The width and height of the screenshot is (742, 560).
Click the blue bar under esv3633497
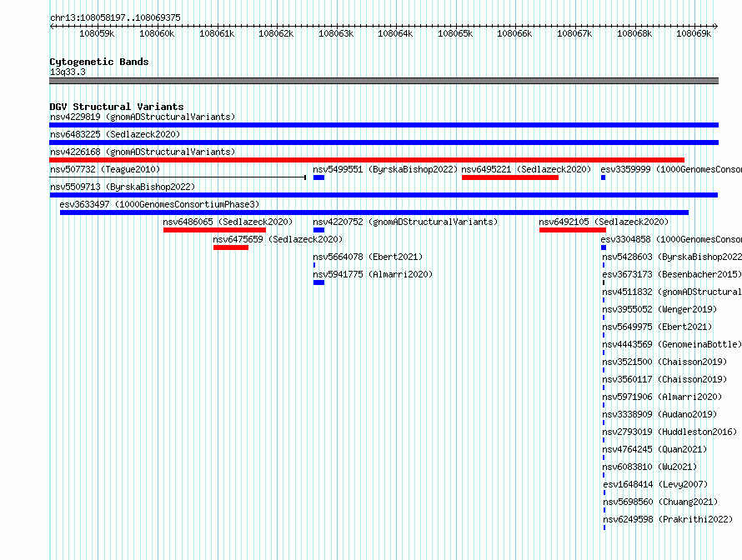pyautogui.click(x=374, y=212)
